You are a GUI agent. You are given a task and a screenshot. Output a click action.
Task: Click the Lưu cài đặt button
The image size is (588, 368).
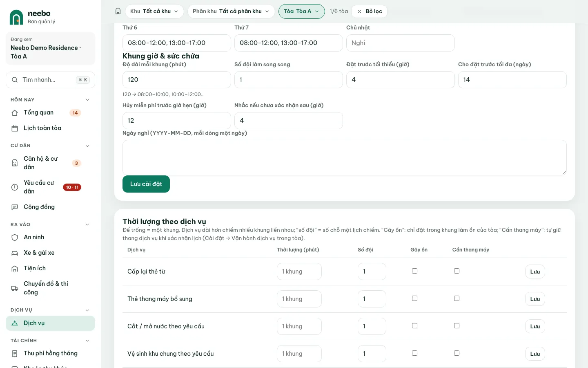click(146, 184)
